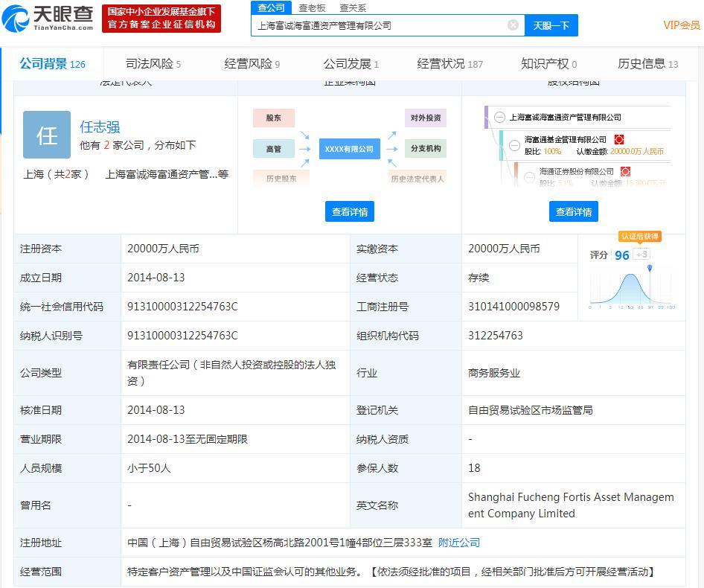Open the 附近公司 link
704x588 pixels.
[459, 543]
